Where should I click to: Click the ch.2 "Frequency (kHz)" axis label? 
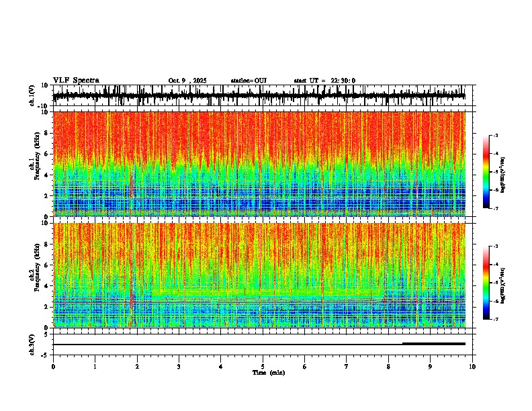tap(37, 267)
